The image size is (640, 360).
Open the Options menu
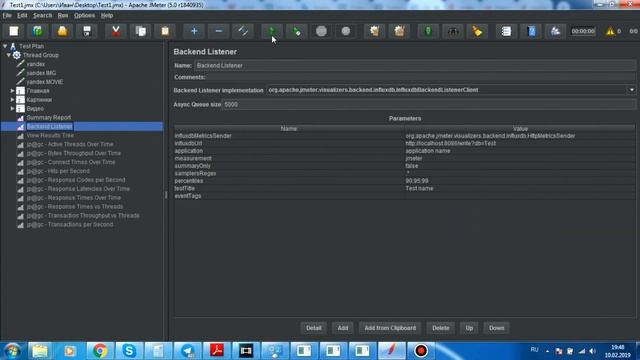tap(84, 16)
